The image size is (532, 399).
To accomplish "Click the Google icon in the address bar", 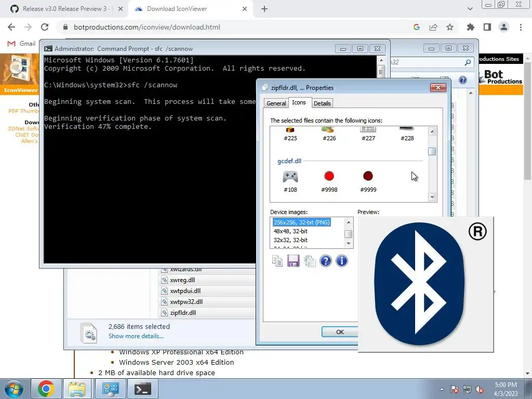I will [x=417, y=27].
